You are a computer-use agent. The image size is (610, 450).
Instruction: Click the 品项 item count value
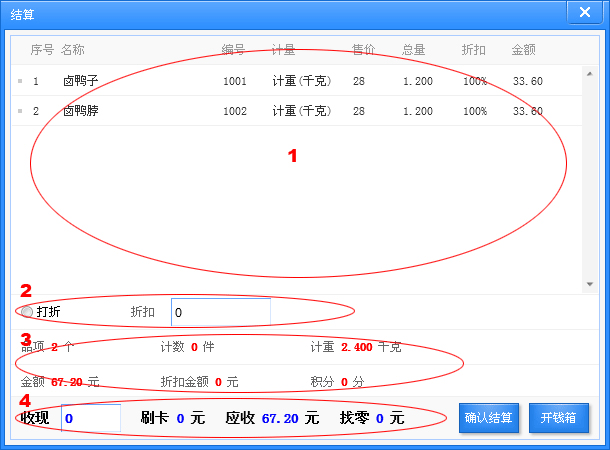pos(54,347)
